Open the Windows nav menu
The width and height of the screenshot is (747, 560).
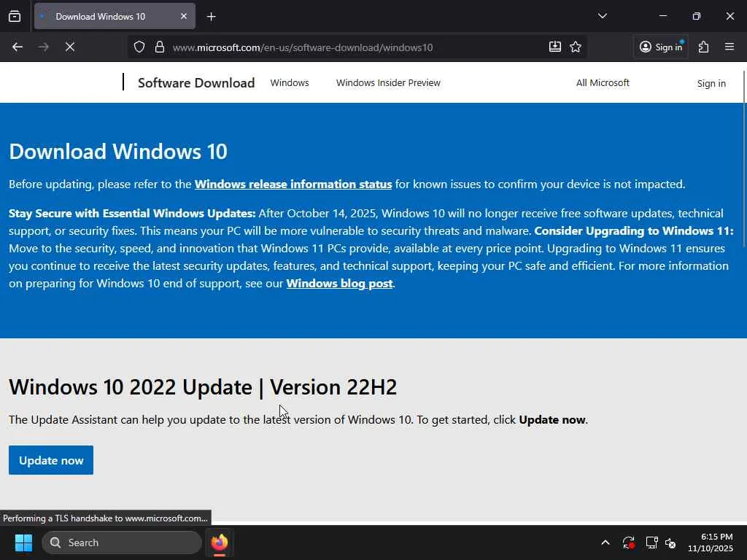290,83
